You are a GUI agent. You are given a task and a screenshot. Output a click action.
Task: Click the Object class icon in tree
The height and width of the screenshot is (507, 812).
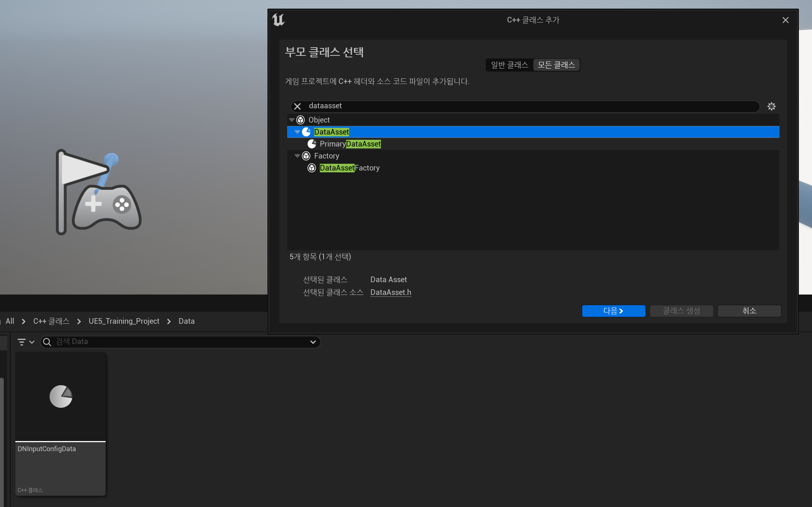pyautogui.click(x=300, y=120)
